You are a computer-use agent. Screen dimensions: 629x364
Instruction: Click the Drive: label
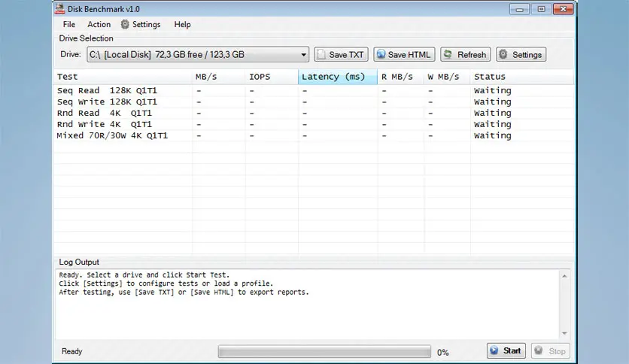pyautogui.click(x=71, y=54)
